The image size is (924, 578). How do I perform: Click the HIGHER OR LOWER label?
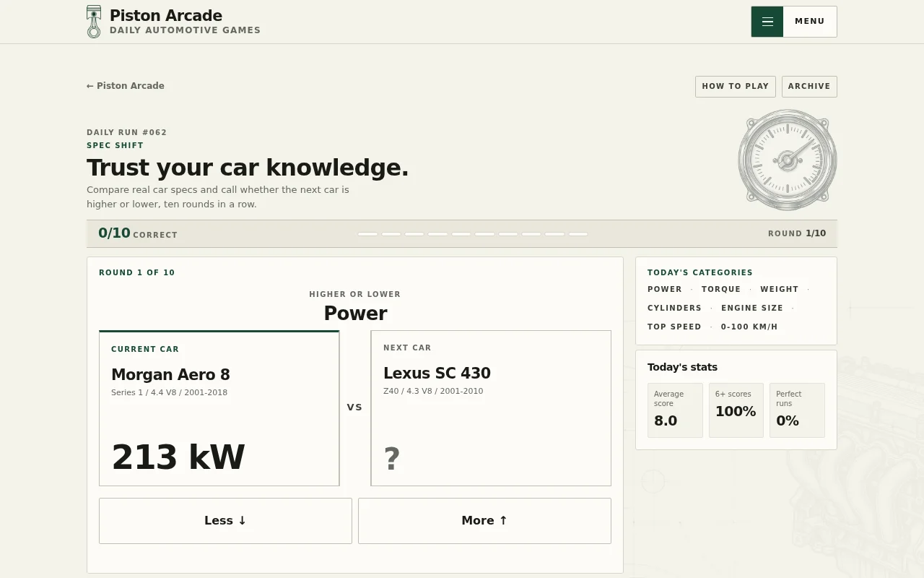[355, 294]
